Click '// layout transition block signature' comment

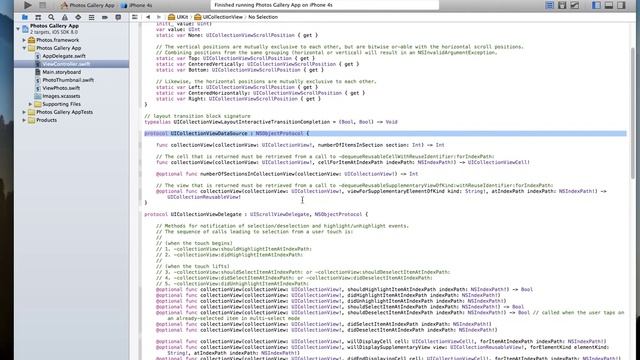coord(197,116)
